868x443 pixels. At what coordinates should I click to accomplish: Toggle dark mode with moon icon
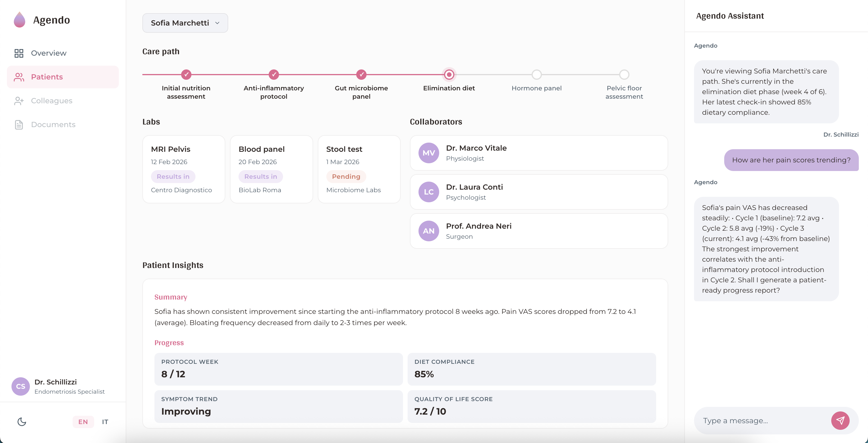click(22, 421)
